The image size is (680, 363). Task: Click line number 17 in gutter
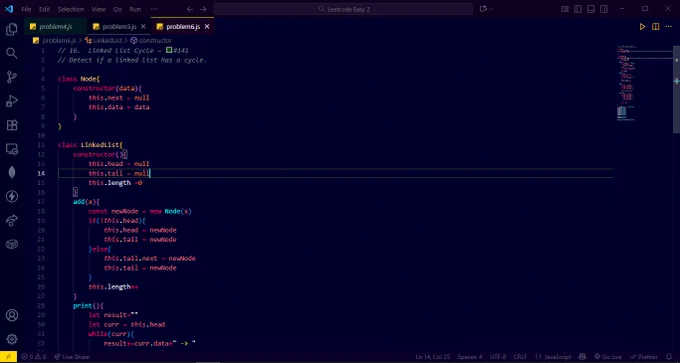tap(41, 202)
